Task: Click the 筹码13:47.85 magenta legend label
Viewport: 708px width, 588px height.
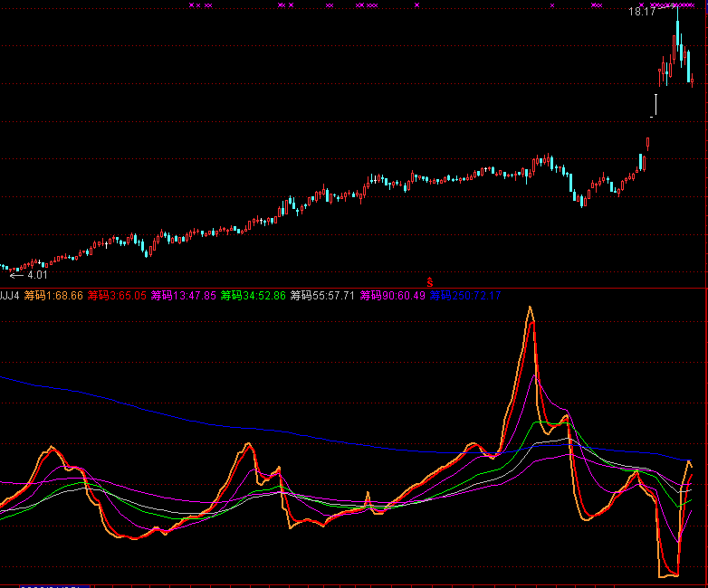Action: click(184, 296)
